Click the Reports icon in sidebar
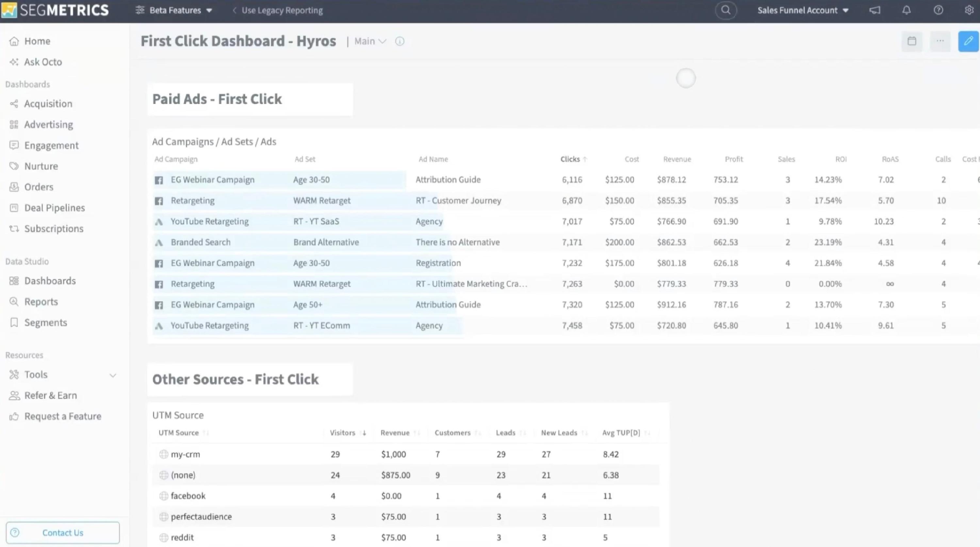The width and height of the screenshot is (980, 547). [14, 302]
